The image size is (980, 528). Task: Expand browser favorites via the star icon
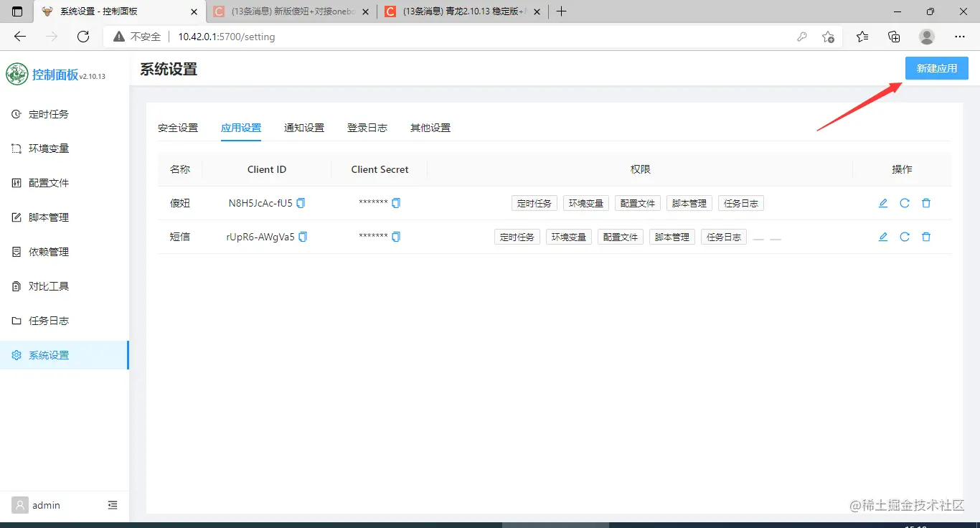(x=862, y=36)
